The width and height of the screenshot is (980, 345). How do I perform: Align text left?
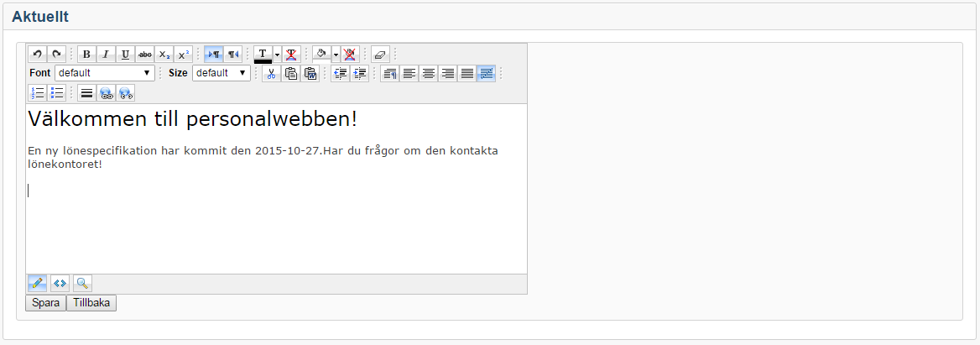coord(409,73)
